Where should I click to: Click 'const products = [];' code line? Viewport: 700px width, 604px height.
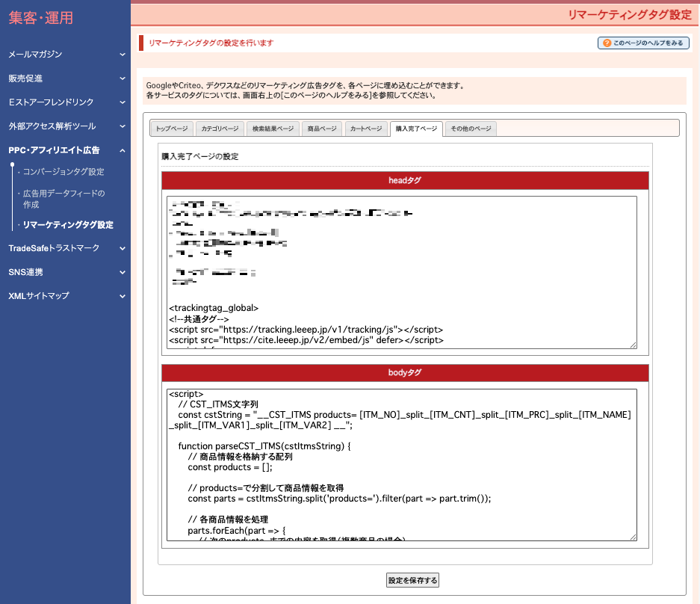[x=230, y=467]
